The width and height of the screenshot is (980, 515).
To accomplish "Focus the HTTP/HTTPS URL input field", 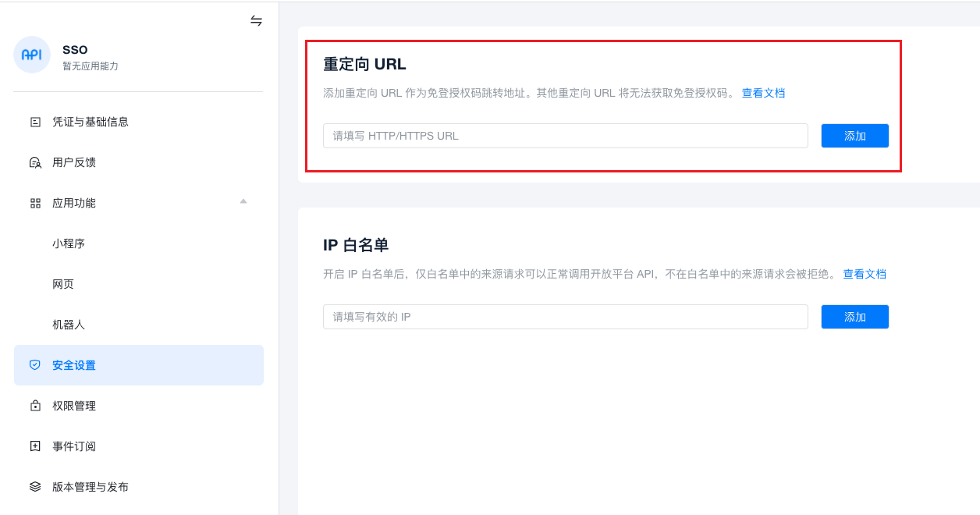I will [565, 136].
